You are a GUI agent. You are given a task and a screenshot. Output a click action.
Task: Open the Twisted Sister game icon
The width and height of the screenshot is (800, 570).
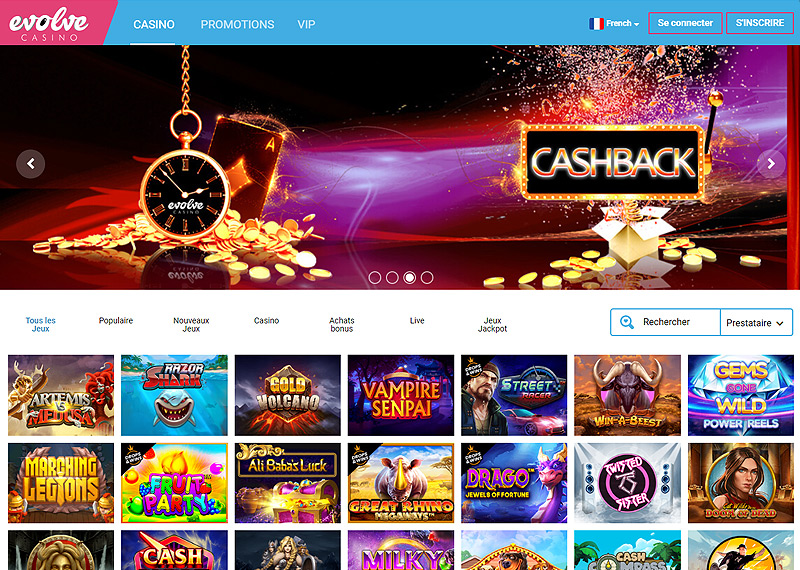628,483
